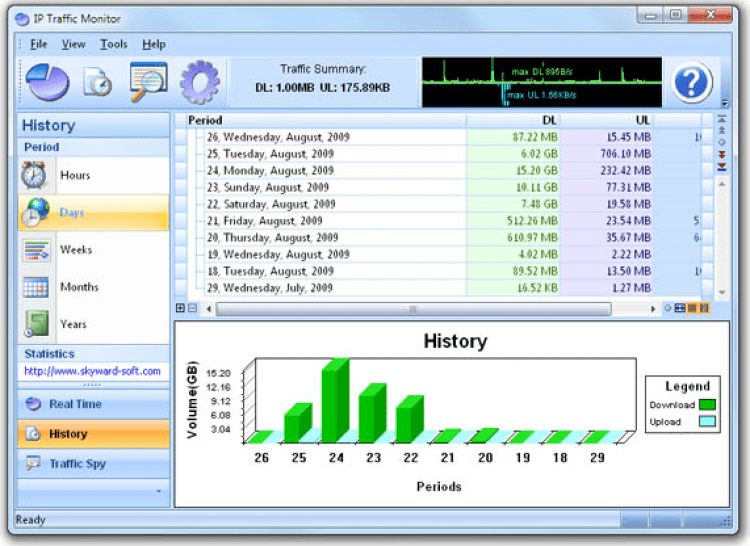
Task: Click the small circle icon beside view modes
Action: click(667, 308)
